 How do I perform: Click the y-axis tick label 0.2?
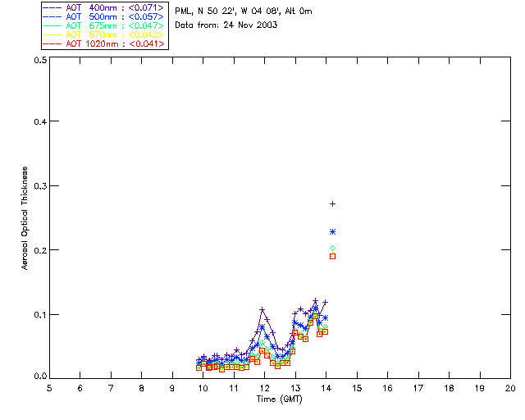click(40, 250)
